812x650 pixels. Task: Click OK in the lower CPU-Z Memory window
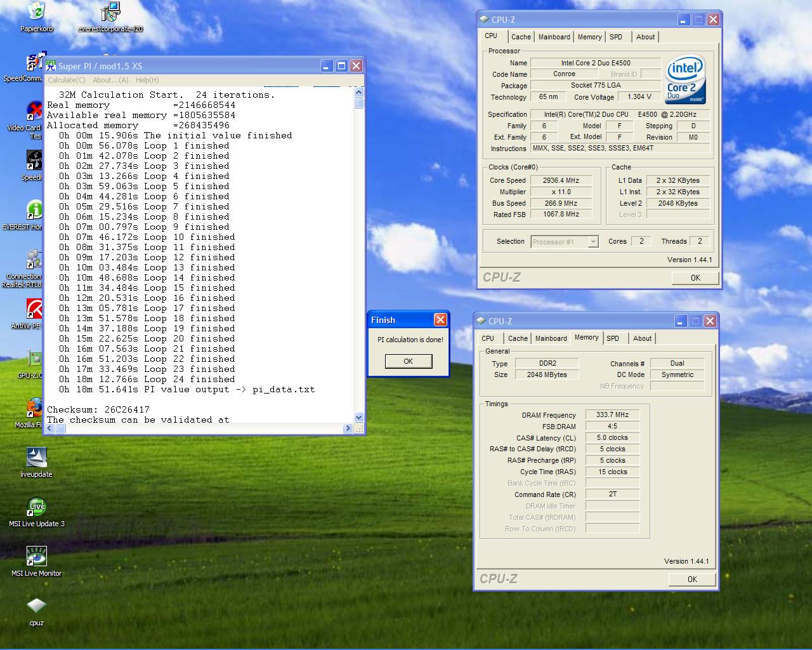pyautogui.click(x=692, y=580)
